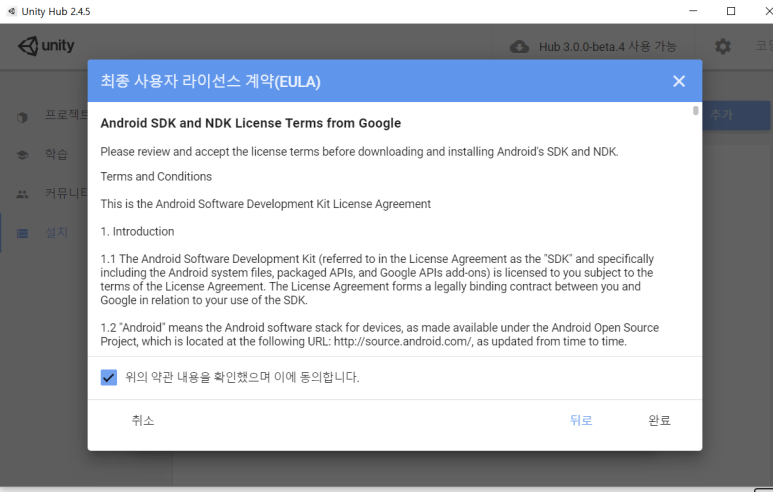Open Hub 3.0.0-beta.4 사용 가능 notice
The width and height of the screenshot is (773, 492).
pos(607,47)
